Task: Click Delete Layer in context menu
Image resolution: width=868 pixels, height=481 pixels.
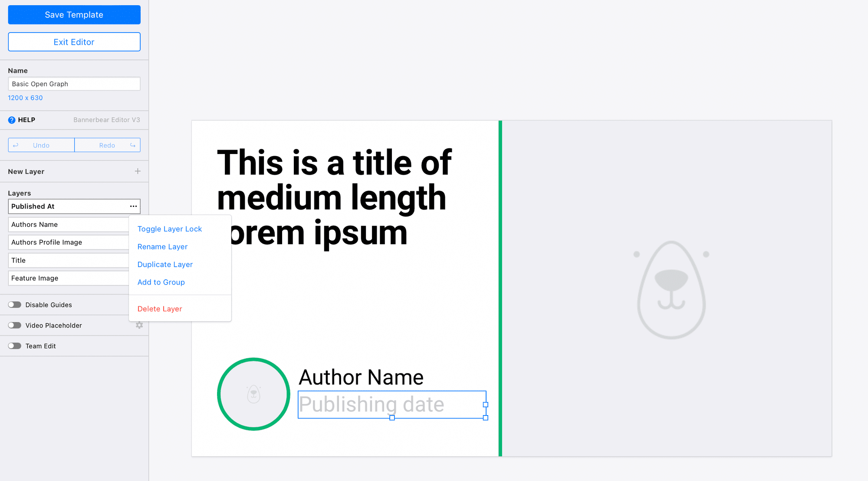Action: point(160,309)
